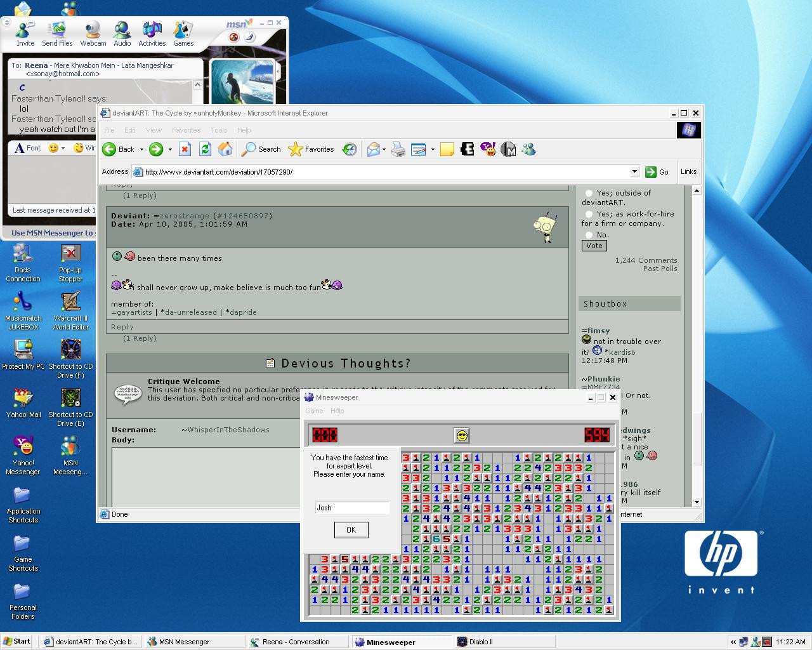This screenshot has width=812, height=650.
Task: Open Activities in MSN conversation toolbar
Action: [x=152, y=34]
